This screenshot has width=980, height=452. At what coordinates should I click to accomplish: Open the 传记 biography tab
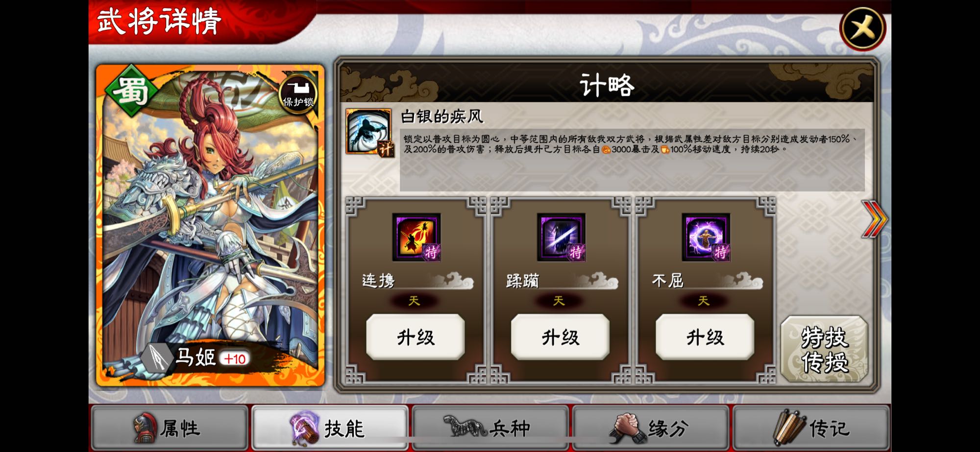coord(811,428)
